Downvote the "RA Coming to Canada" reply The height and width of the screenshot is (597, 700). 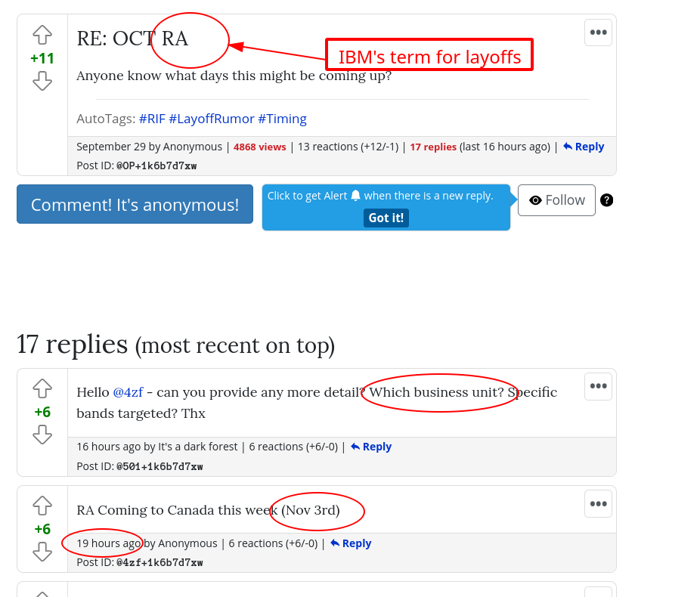click(42, 552)
